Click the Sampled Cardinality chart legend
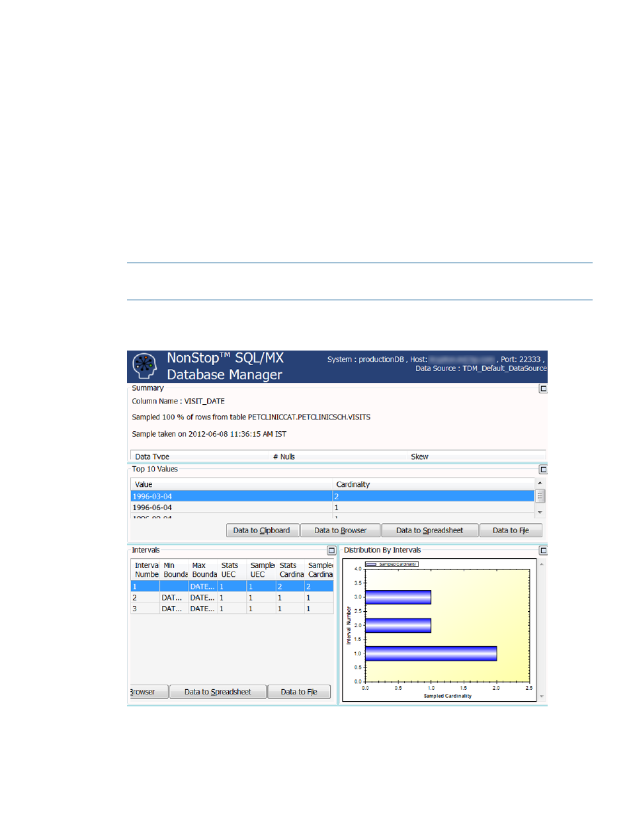This screenshot has width=631, height=840. click(x=392, y=564)
